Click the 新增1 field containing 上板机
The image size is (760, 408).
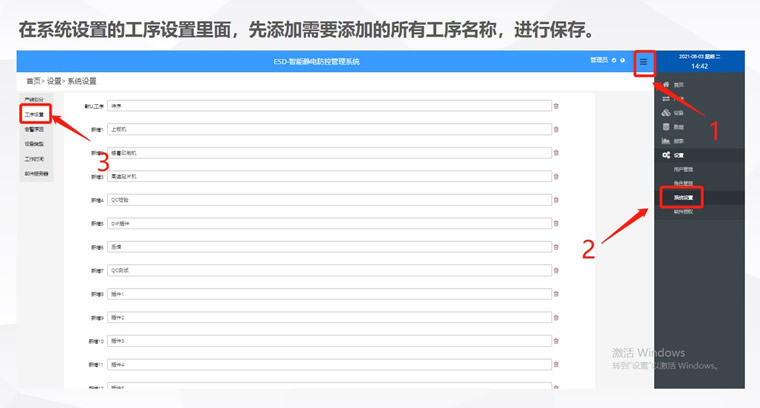point(329,129)
